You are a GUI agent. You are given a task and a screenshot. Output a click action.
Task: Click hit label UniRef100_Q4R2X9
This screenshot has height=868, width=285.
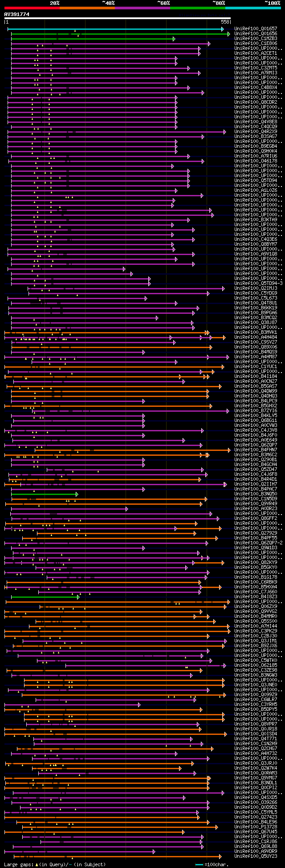pos(256,132)
